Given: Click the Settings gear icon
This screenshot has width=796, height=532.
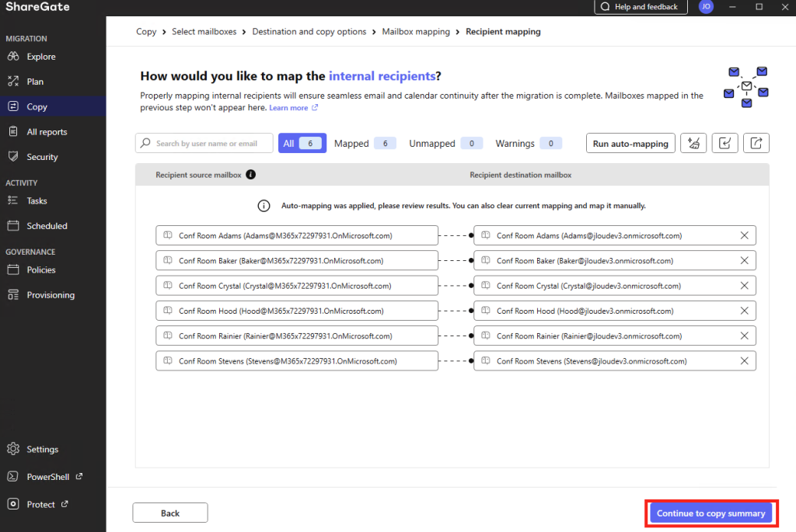Looking at the screenshot, I should click(13, 449).
